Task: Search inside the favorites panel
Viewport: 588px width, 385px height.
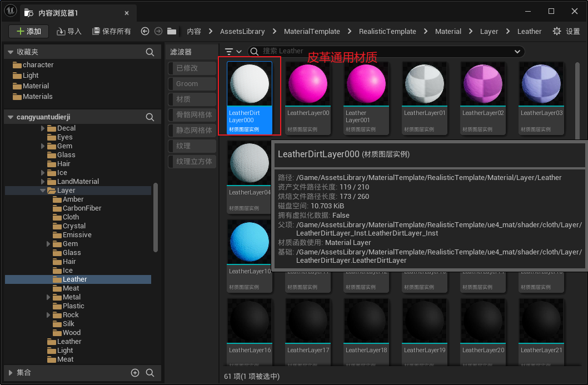Action: pos(150,52)
